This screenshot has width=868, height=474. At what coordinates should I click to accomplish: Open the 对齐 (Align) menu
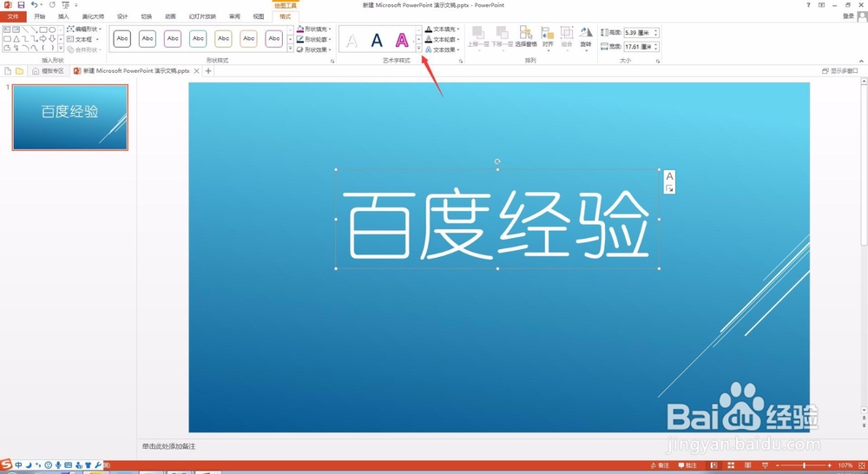(x=548, y=38)
